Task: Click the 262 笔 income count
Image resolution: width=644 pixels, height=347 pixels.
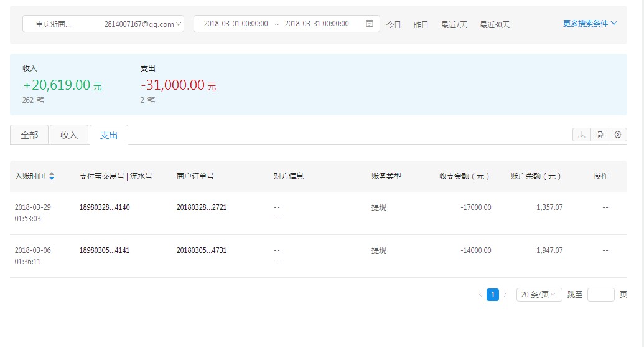Action: 33,100
